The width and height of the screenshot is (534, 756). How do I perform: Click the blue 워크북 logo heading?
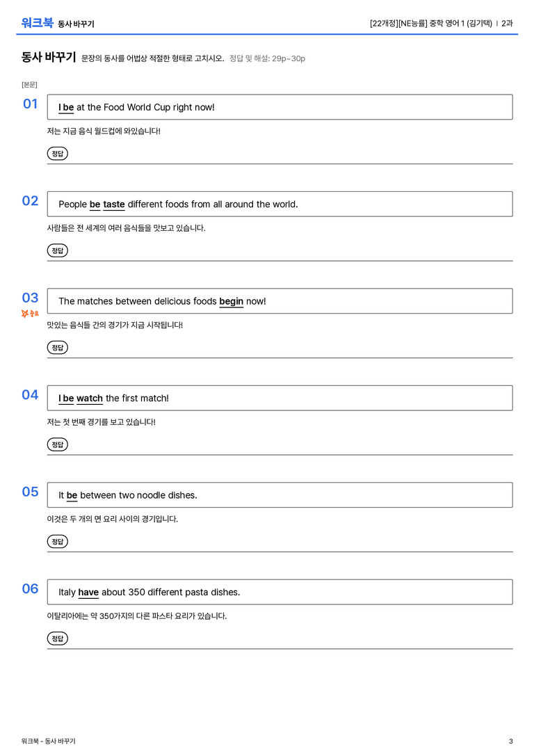[37, 23]
